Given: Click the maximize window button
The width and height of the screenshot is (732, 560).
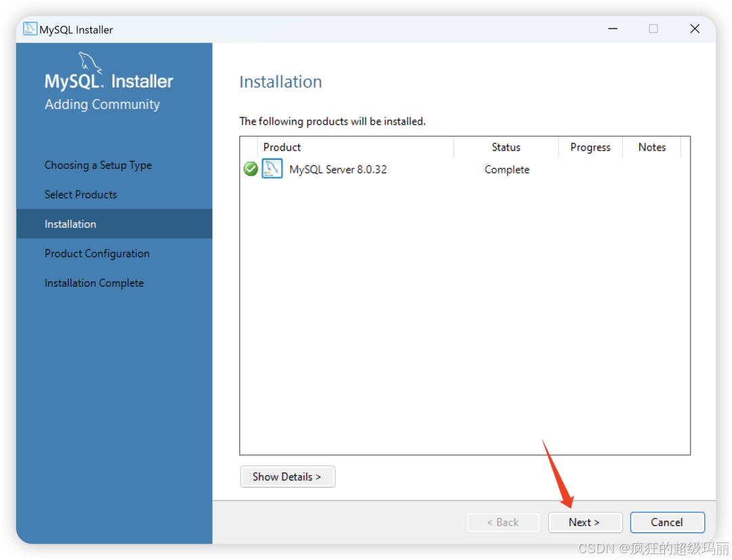Looking at the screenshot, I should [x=653, y=29].
